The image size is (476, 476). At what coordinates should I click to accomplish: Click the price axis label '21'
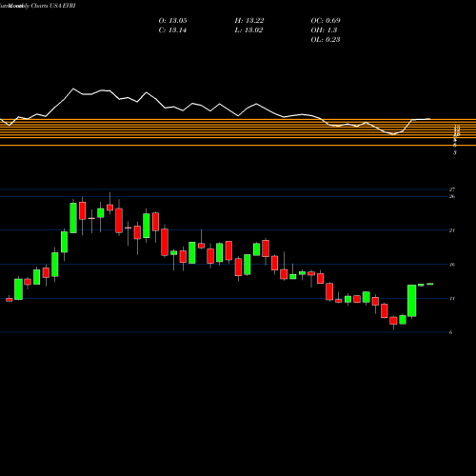coord(452,230)
